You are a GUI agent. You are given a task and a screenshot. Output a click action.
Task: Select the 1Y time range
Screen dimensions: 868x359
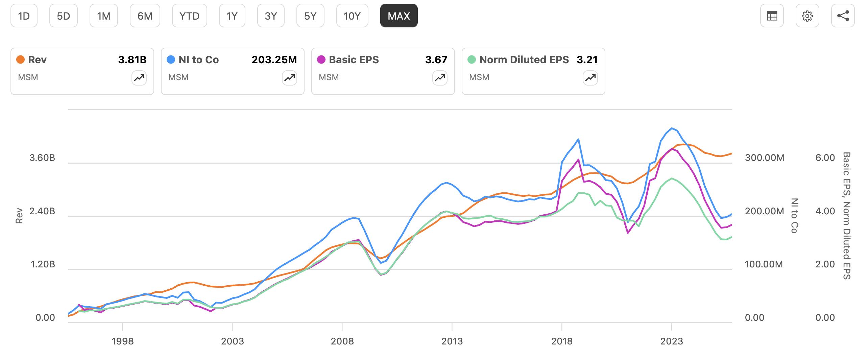[x=232, y=16]
